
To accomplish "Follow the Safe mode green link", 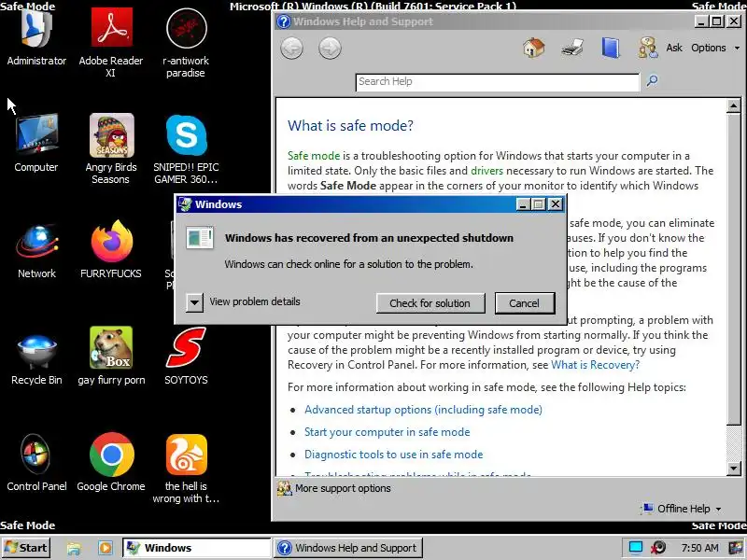I will pos(314,156).
